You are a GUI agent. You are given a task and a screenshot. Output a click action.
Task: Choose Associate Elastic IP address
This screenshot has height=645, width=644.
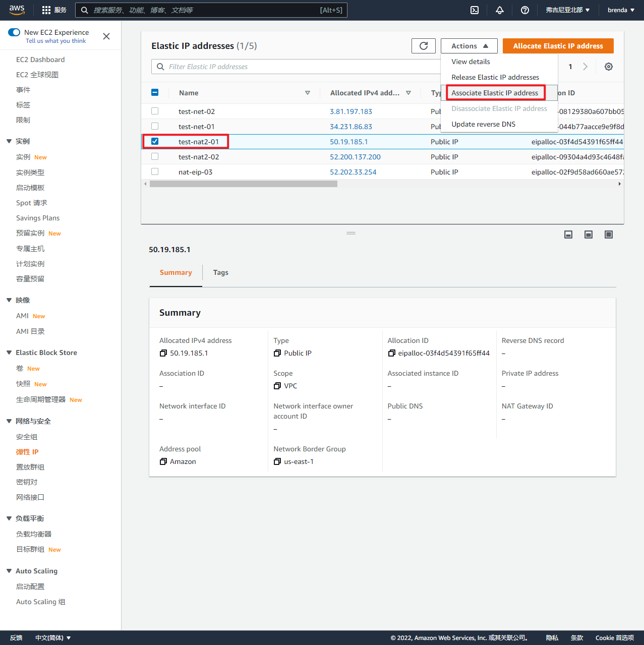[495, 93]
